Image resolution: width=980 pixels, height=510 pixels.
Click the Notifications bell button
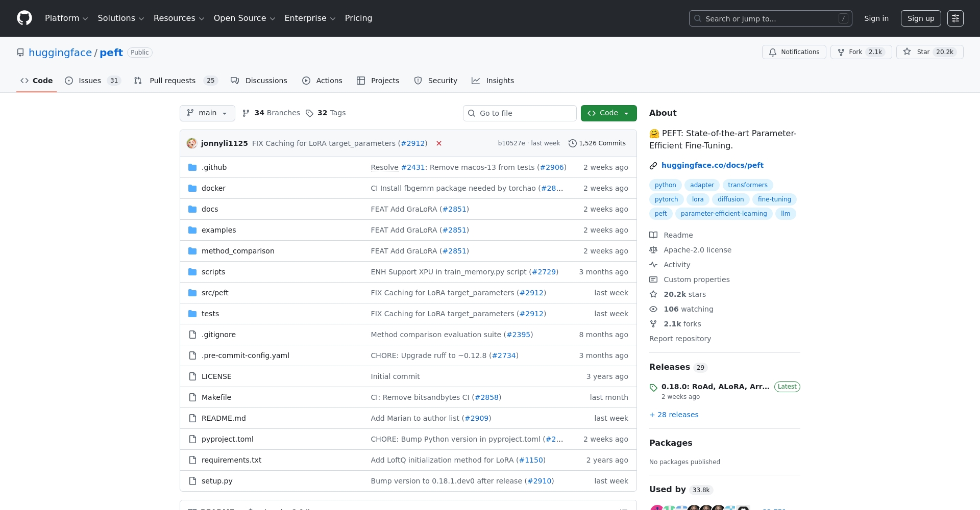pyautogui.click(x=794, y=52)
